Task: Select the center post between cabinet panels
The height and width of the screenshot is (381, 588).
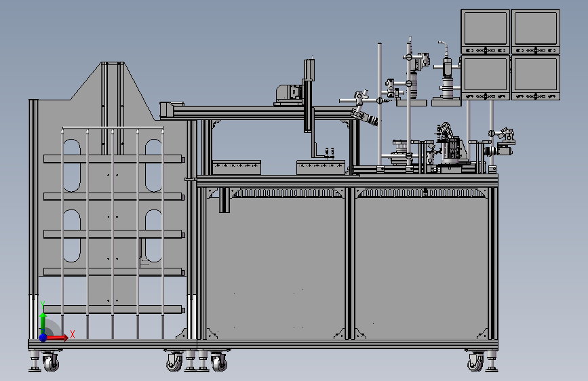Action: point(350,263)
